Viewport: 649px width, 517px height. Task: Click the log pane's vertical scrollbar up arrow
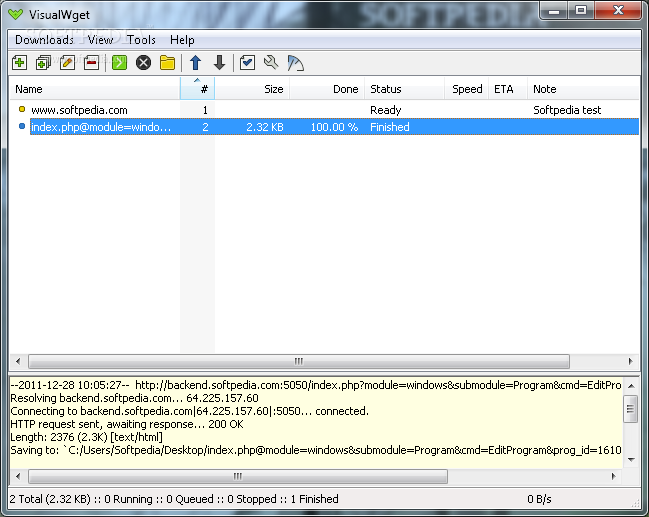coord(631,386)
